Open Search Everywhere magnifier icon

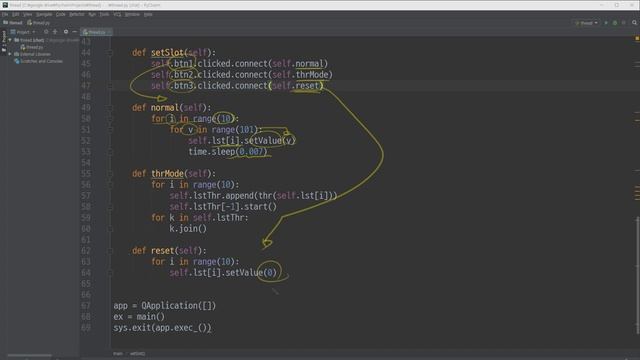(634, 23)
